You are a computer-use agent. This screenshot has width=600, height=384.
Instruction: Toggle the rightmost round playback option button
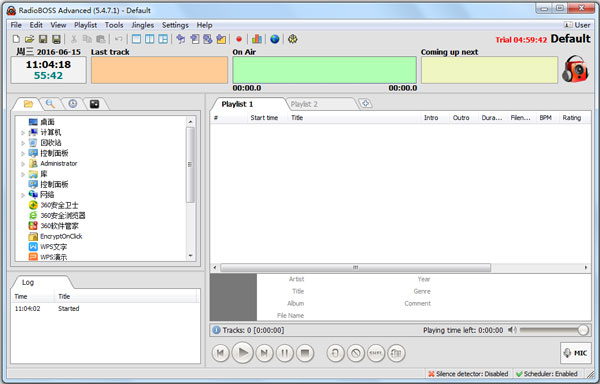[396, 353]
